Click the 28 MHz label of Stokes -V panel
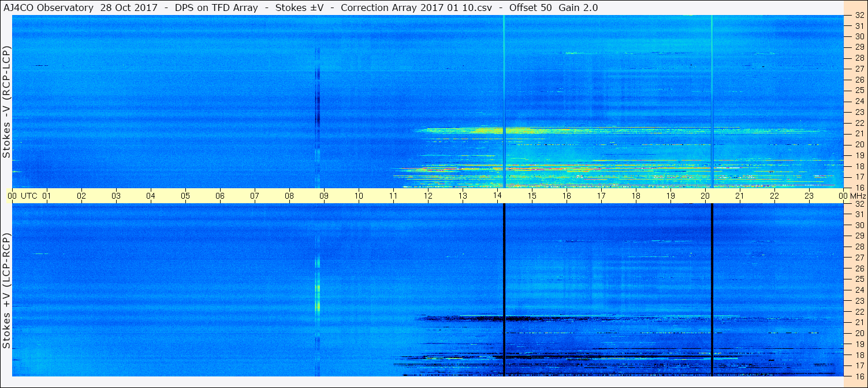Viewport: 868px width, 388px height. point(859,58)
